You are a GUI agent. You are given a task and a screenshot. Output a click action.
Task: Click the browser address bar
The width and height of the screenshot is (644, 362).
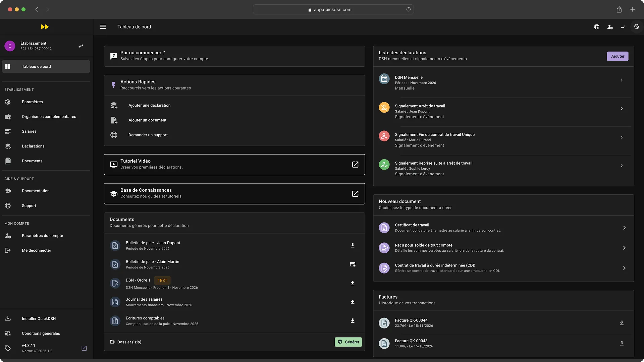(x=332, y=9)
